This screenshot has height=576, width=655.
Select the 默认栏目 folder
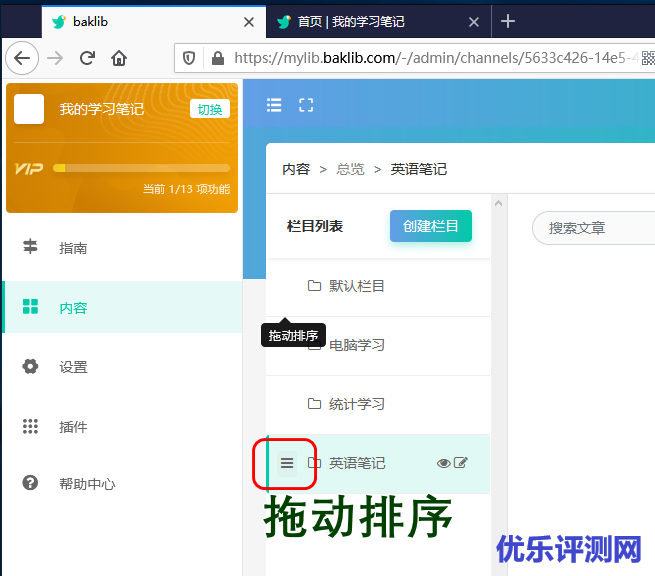click(x=356, y=286)
